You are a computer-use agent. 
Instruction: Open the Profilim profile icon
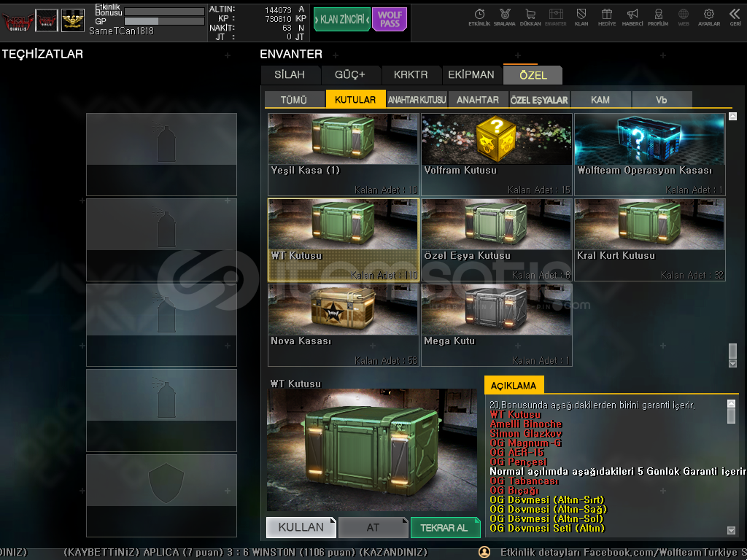[x=658, y=17]
